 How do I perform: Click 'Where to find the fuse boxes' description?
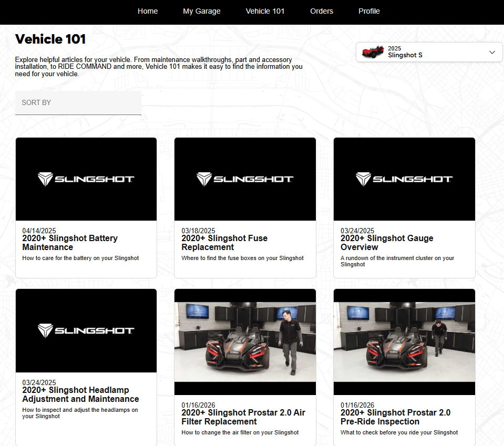click(242, 258)
